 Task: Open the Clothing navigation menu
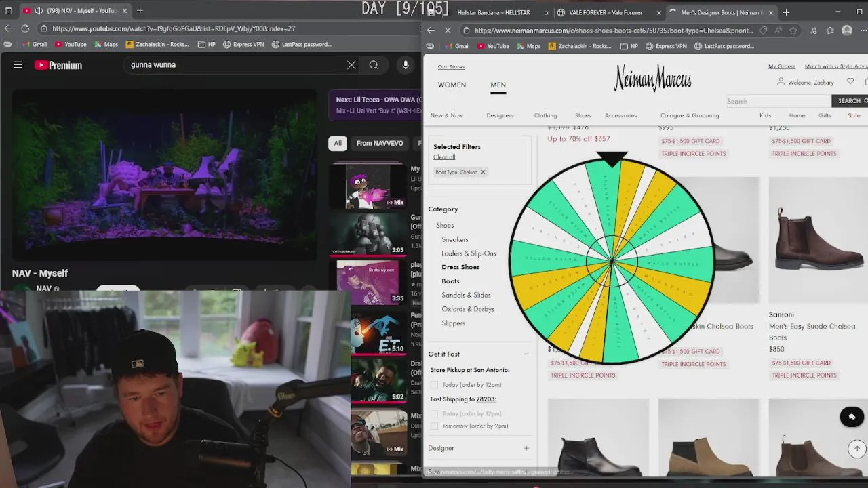pyautogui.click(x=545, y=115)
